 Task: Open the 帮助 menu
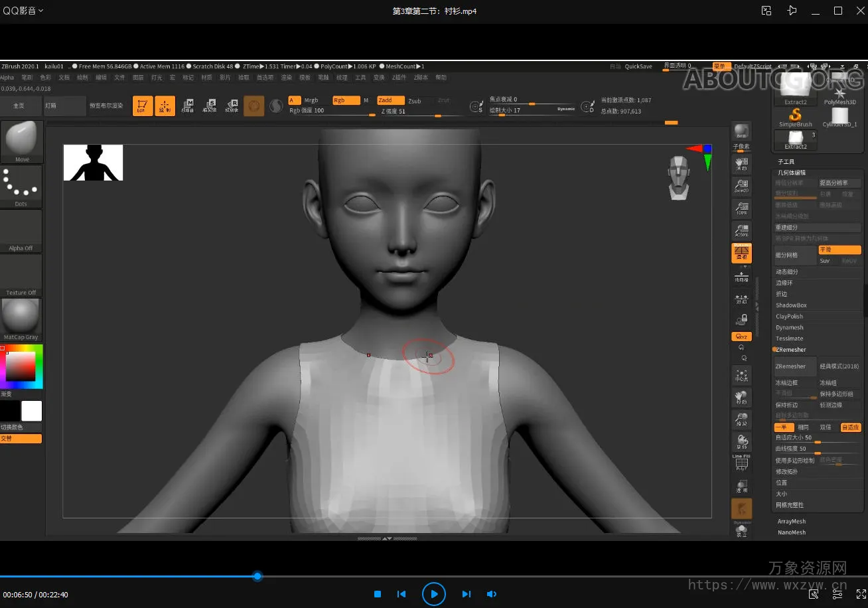click(441, 78)
